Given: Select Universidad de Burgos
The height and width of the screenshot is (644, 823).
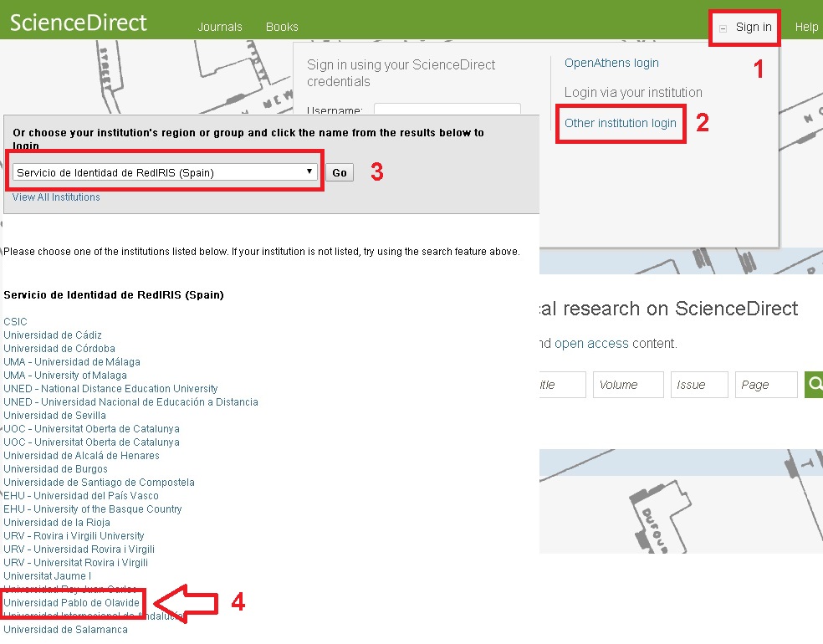Looking at the screenshot, I should pos(56,468).
